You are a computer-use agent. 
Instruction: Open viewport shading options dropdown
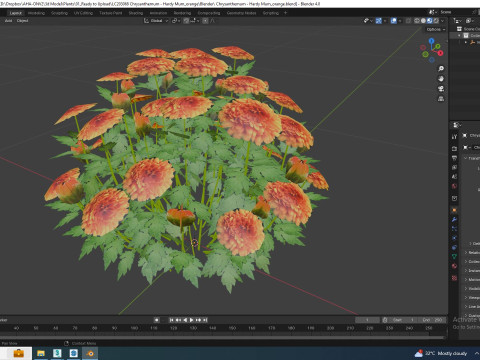pyautogui.click(x=443, y=21)
